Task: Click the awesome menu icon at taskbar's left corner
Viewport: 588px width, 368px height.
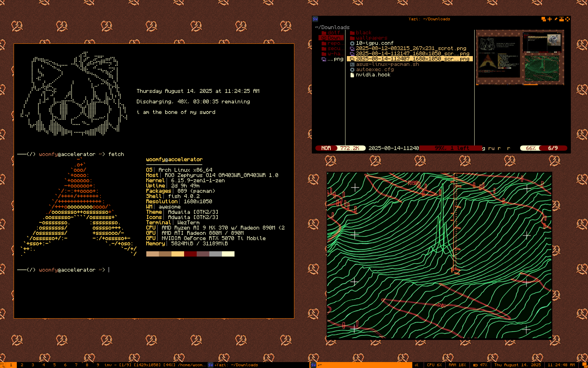Action: click(3, 365)
